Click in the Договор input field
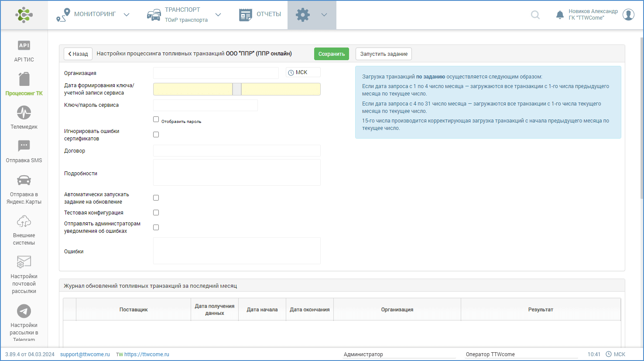This screenshot has width=644, height=361. click(236, 151)
